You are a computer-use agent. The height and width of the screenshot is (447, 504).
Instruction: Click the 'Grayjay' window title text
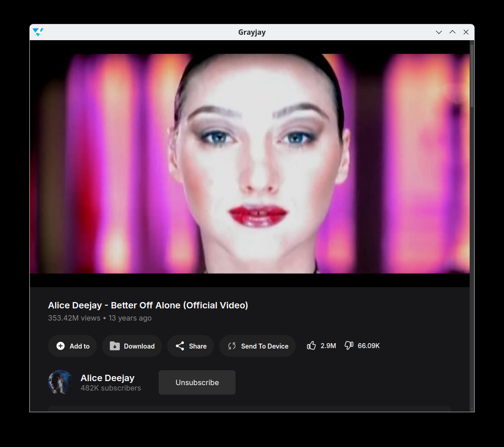click(x=252, y=32)
